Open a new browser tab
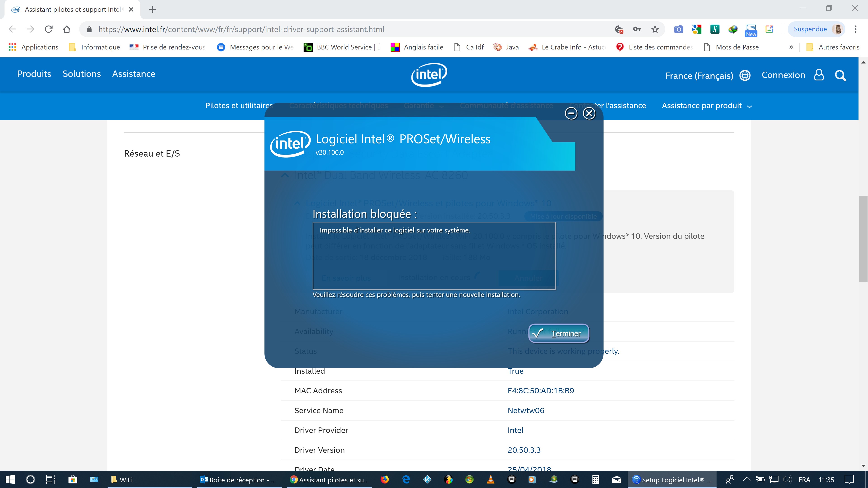The width and height of the screenshot is (868, 488). click(x=153, y=9)
